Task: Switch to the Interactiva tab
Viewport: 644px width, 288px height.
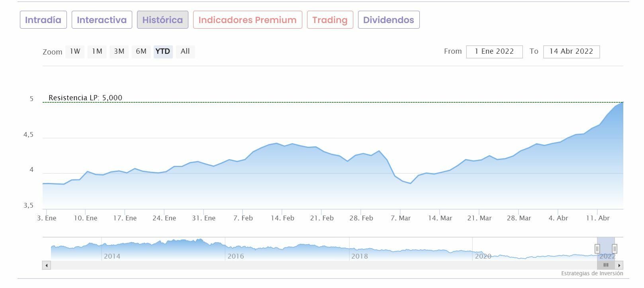Action: (x=102, y=20)
